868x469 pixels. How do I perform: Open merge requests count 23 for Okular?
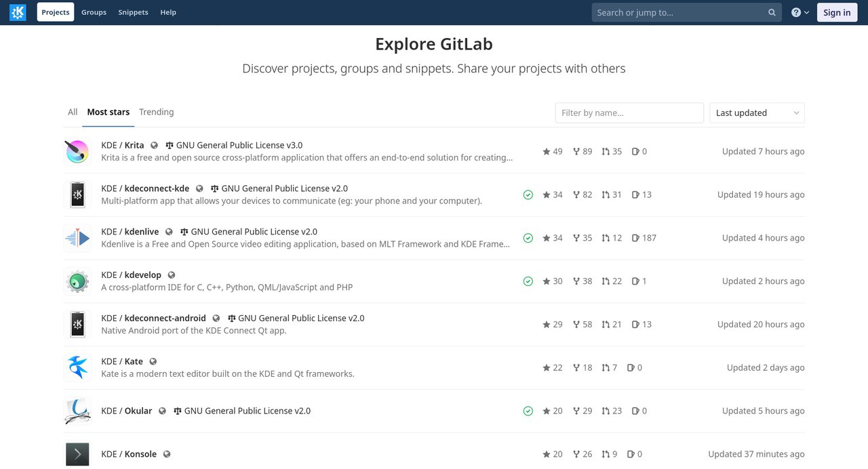coord(612,411)
